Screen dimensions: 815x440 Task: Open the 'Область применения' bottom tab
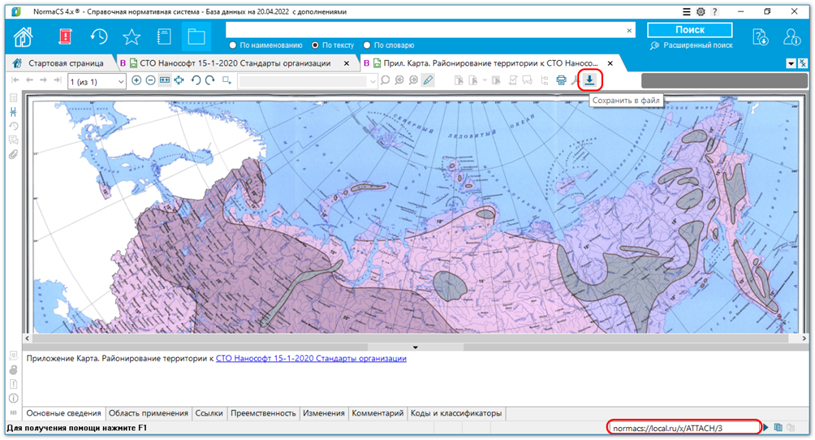point(147,413)
